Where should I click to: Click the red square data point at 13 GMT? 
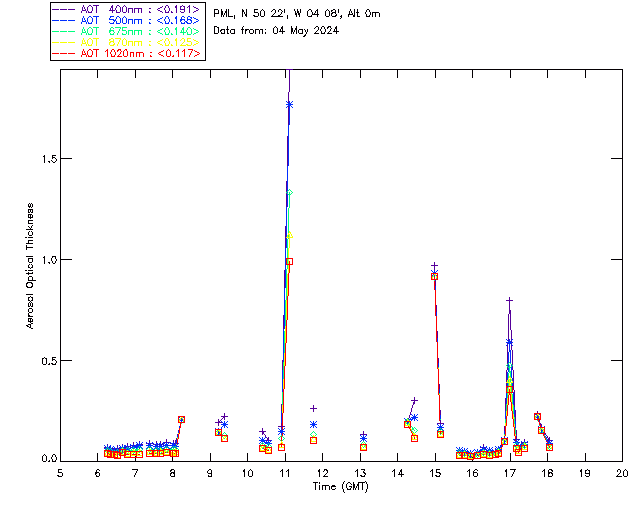pyautogui.click(x=363, y=447)
